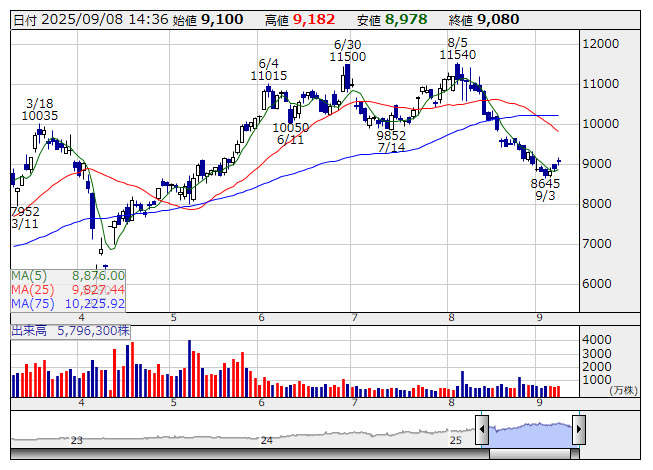Click the 6/4 11015 high annotation
Screen dimensions: 653x470
(269, 70)
